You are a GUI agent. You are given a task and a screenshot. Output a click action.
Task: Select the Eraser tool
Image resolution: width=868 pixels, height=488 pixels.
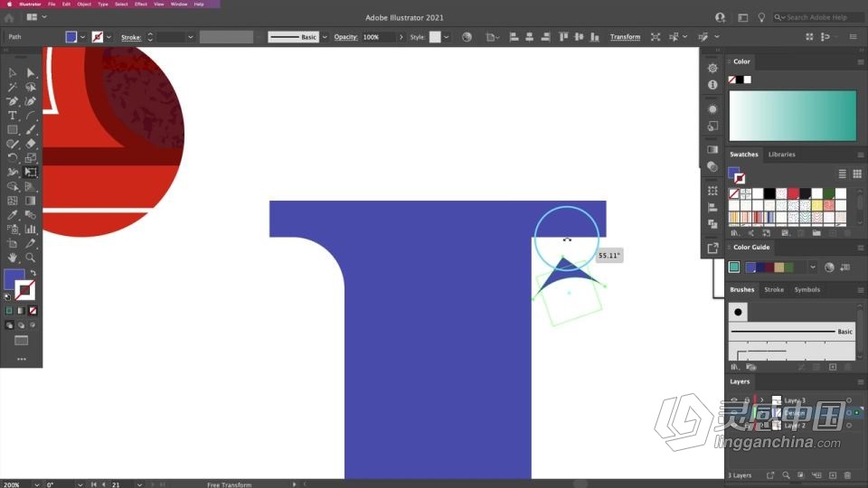pos(31,144)
